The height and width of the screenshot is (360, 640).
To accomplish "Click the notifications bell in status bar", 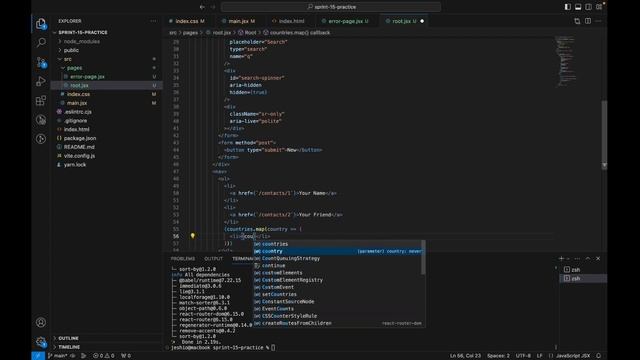I will (x=599, y=356).
